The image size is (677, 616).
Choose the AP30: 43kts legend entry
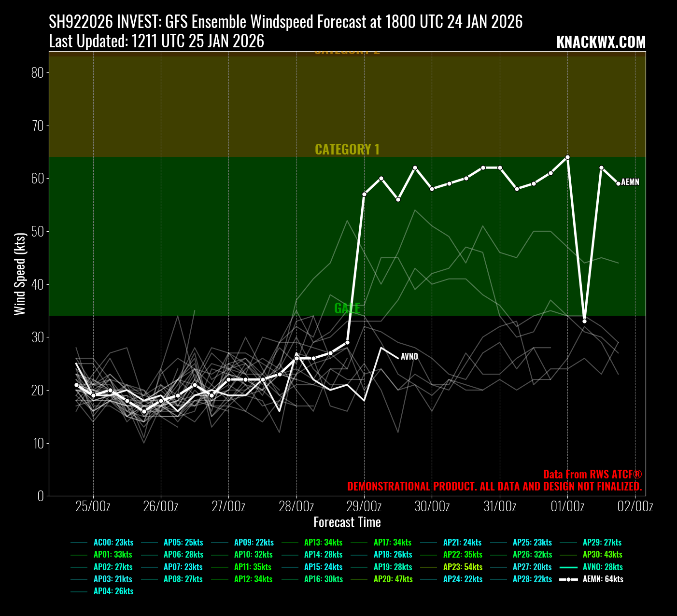coord(602,555)
